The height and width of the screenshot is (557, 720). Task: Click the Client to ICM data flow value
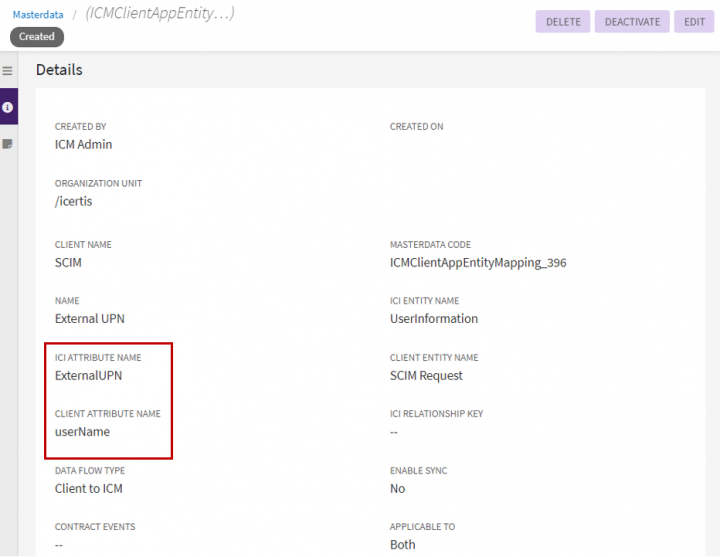(x=89, y=489)
